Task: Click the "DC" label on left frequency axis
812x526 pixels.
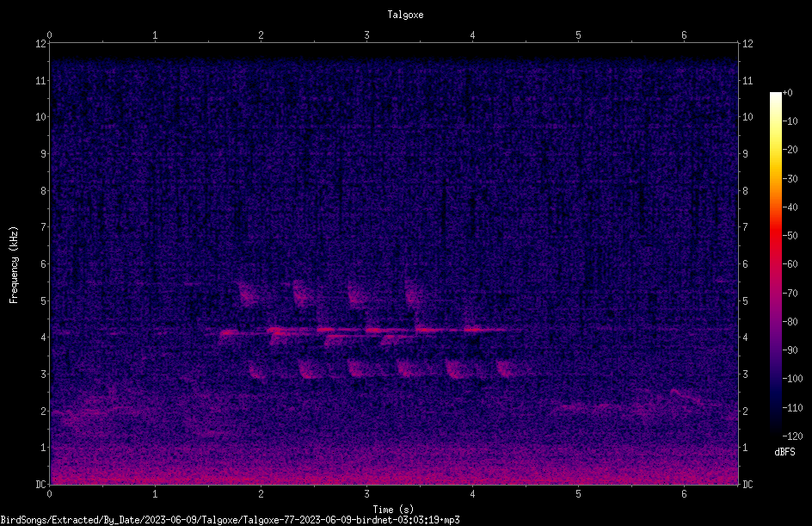Action: pos(40,485)
